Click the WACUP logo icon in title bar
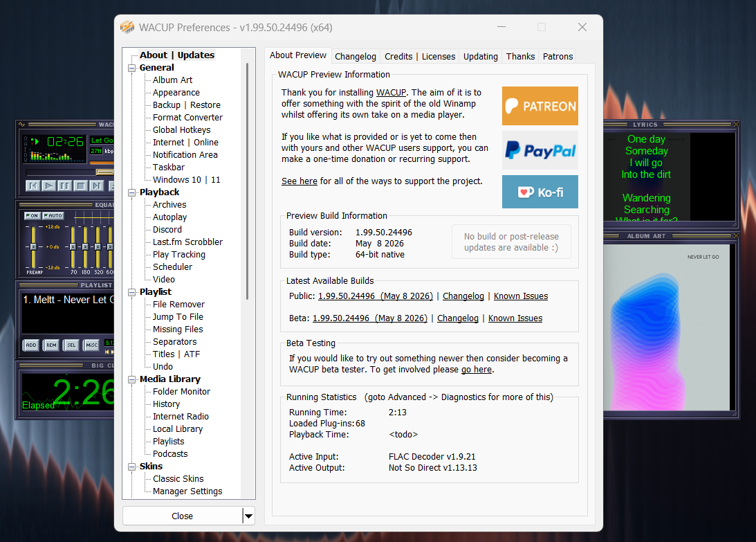756x542 pixels. 127,28
